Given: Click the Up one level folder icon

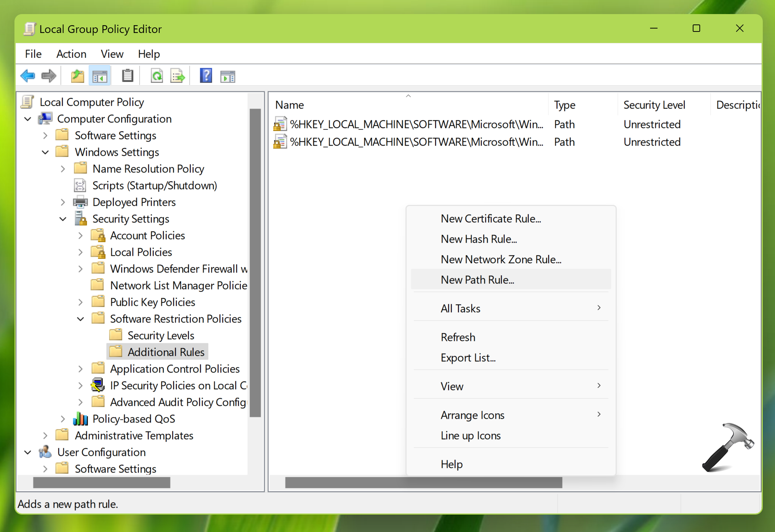Looking at the screenshot, I should (x=77, y=76).
